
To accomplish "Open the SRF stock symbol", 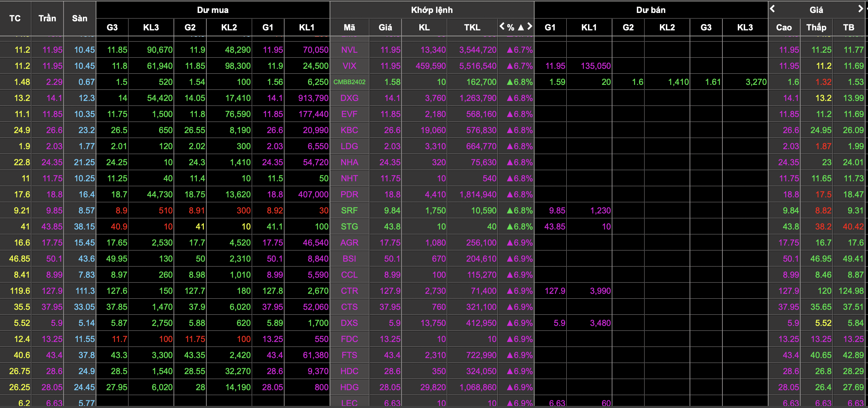I will [x=349, y=211].
